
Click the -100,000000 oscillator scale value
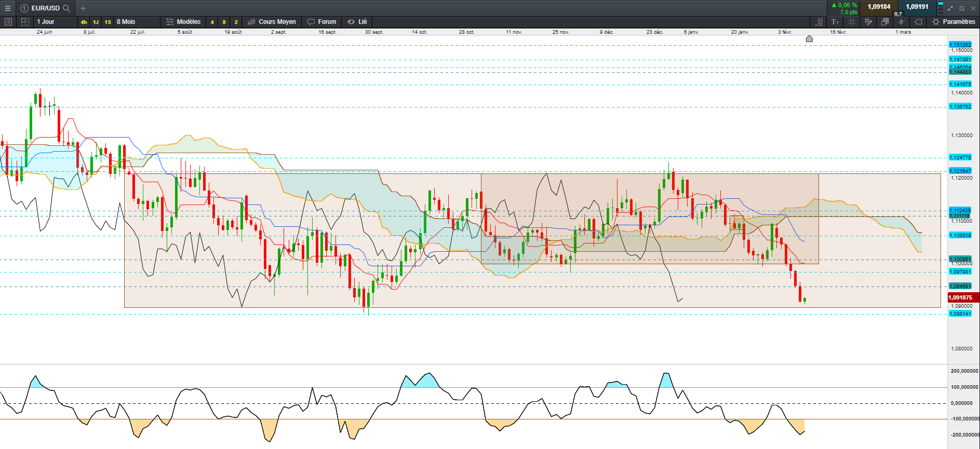click(964, 418)
